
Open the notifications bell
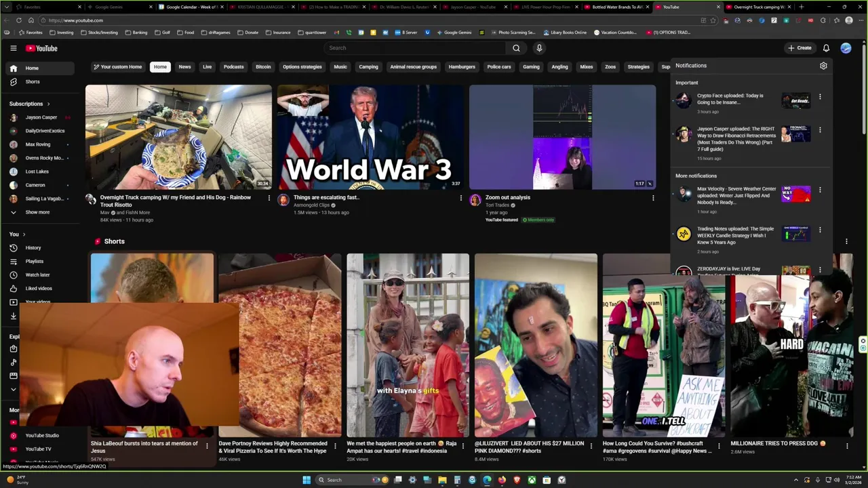(826, 48)
